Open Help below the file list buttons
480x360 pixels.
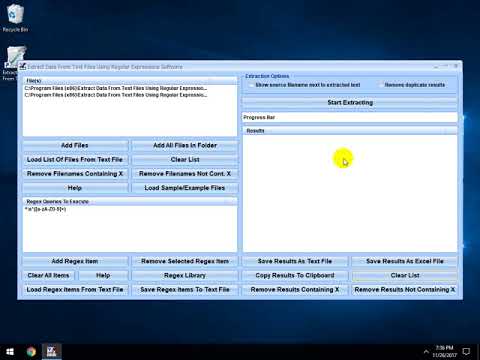pyautogui.click(x=75, y=188)
